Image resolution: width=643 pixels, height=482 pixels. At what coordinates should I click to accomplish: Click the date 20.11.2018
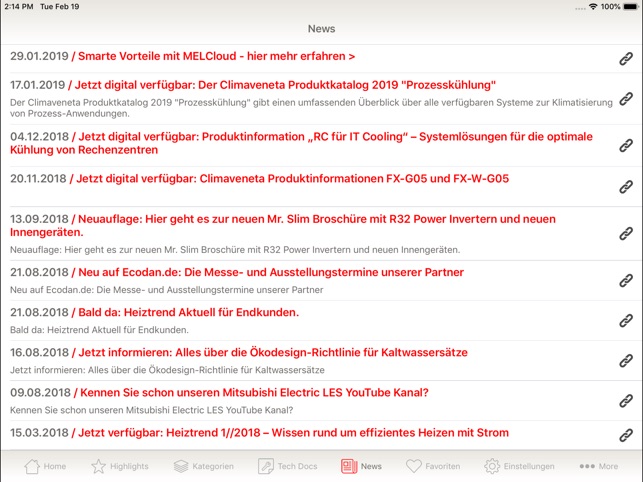coord(38,178)
